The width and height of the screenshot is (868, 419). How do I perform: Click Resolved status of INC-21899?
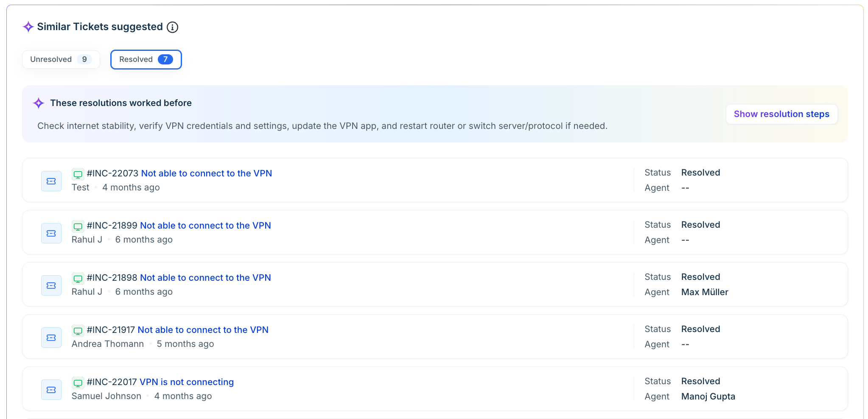coord(701,225)
